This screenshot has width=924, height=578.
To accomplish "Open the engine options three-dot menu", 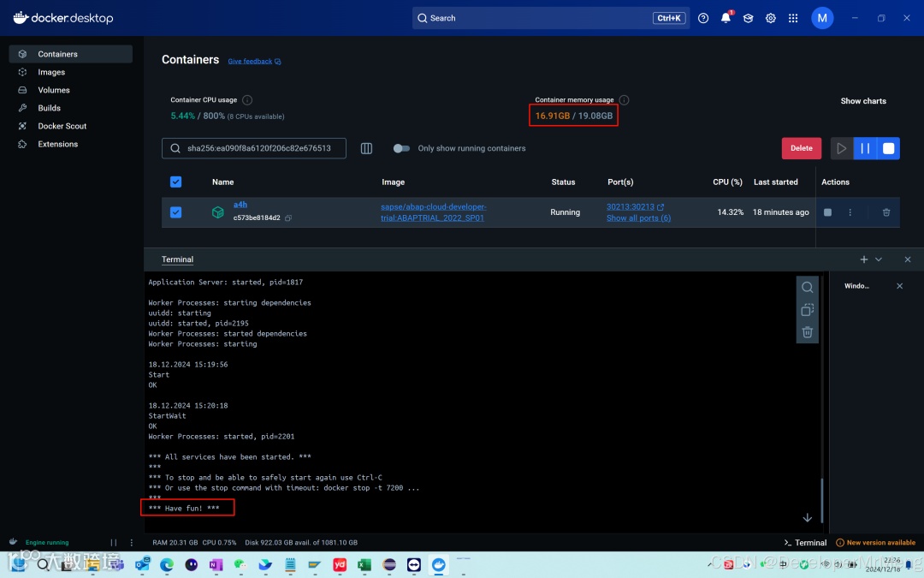I will pyautogui.click(x=132, y=543).
